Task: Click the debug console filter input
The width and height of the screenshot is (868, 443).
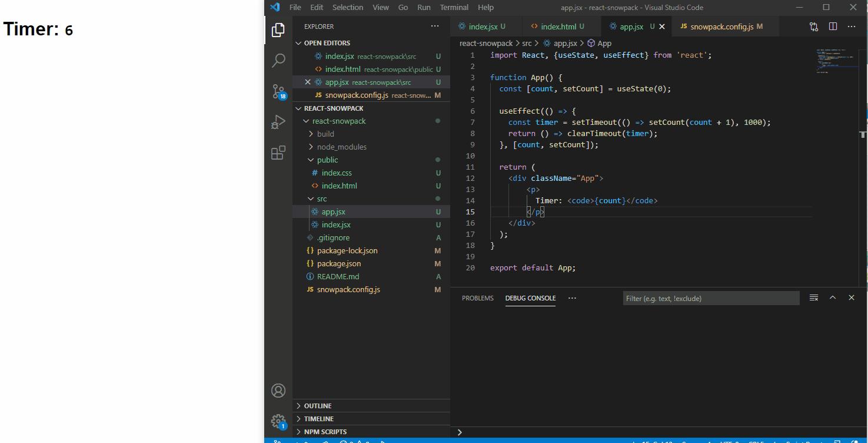Action: (710, 298)
